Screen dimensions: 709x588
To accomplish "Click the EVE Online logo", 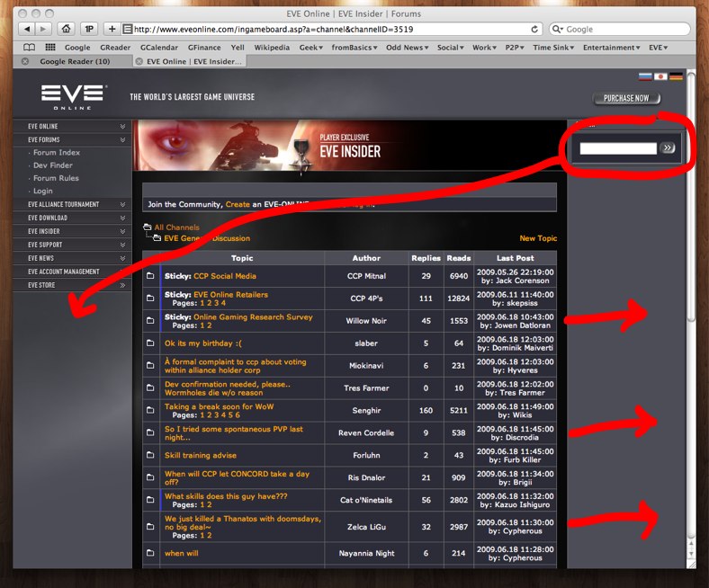I will [73, 97].
